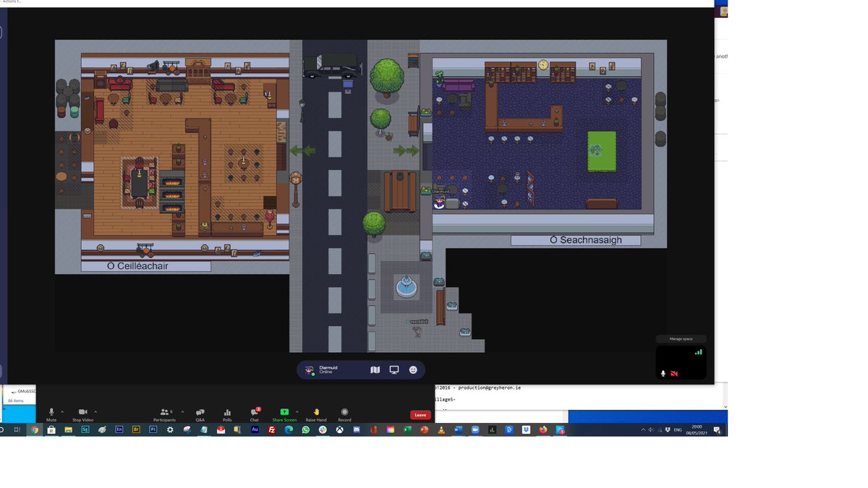Viewport: 868px width, 488px height.
Task: Click Stop Video in Zoom toolbar
Action: point(82,414)
